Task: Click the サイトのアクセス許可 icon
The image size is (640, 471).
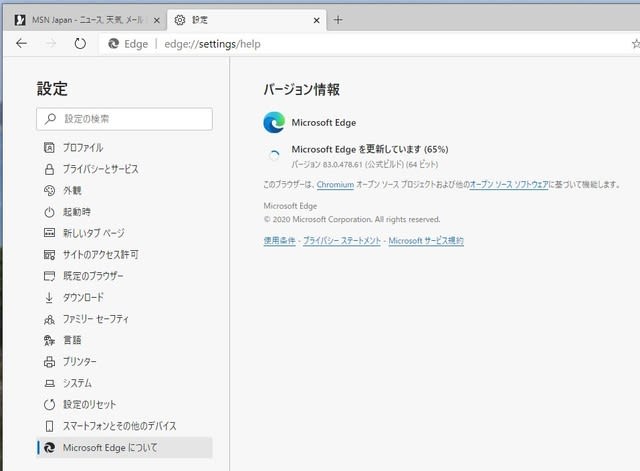Action: (x=49, y=255)
